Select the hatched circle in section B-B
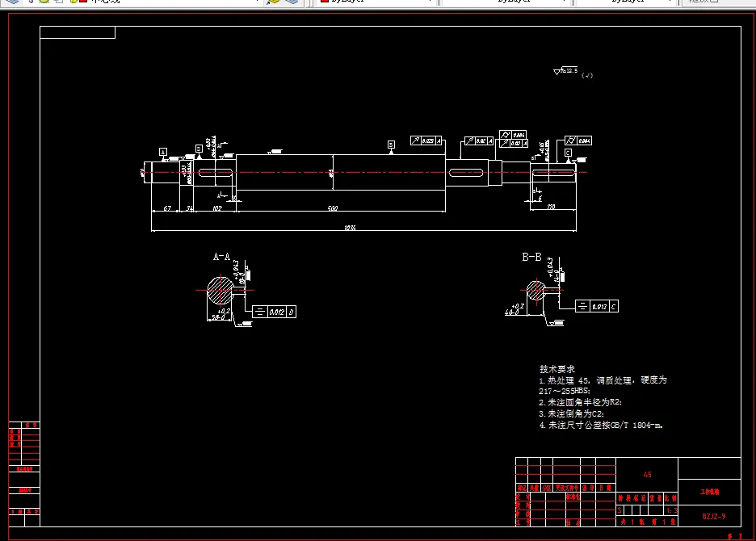This screenshot has height=541, width=756. pyautogui.click(x=535, y=290)
